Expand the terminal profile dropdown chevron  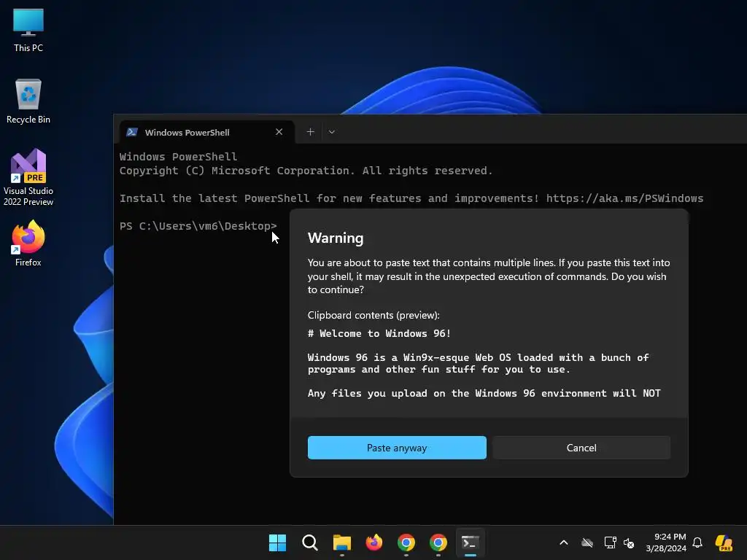coord(332,132)
